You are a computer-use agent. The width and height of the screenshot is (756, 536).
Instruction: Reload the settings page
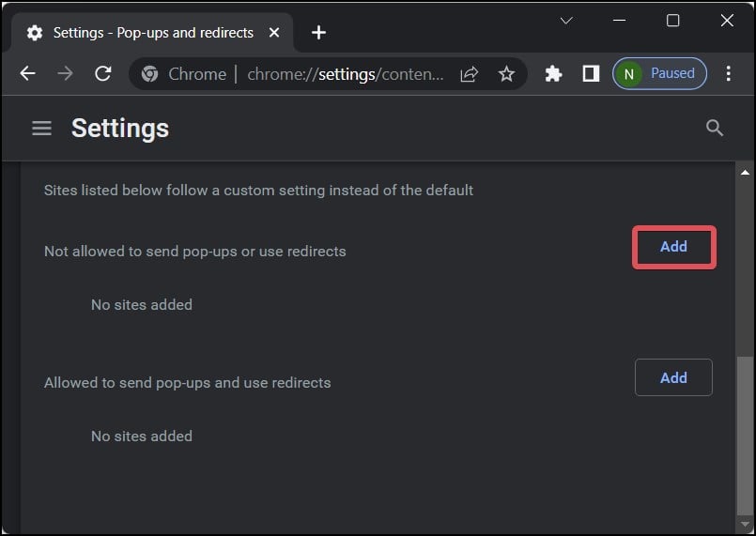(102, 74)
